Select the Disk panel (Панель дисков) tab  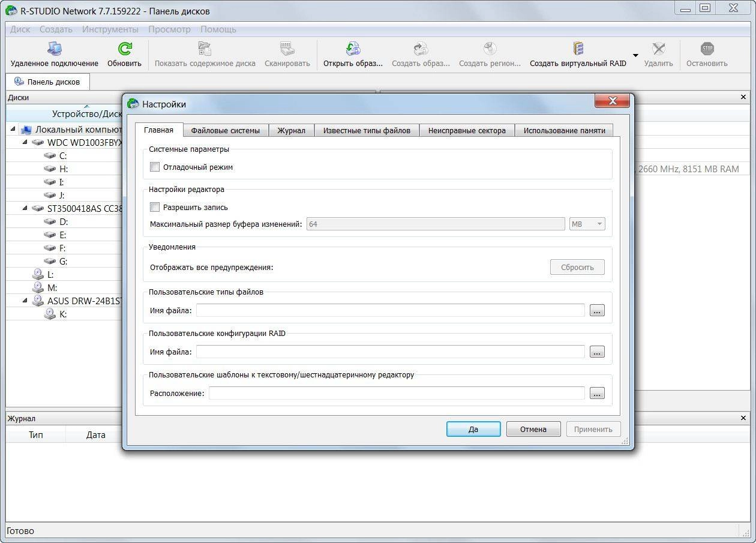47,82
